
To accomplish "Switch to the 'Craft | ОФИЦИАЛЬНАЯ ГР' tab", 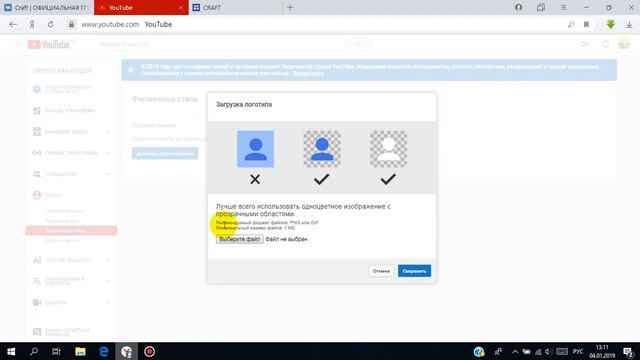I will 47,7.
